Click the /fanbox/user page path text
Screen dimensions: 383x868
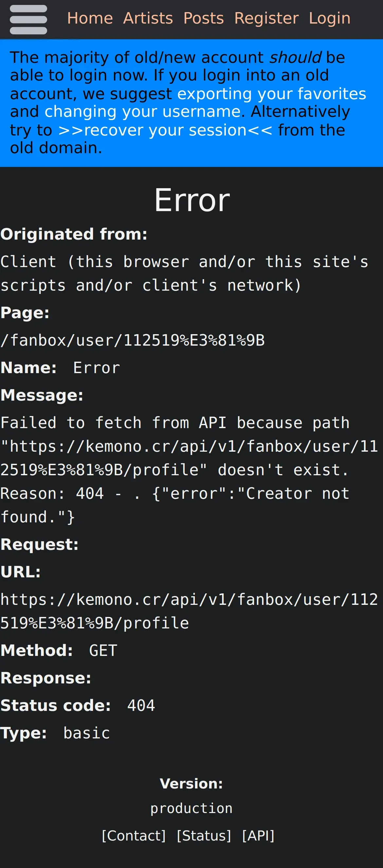133,340
